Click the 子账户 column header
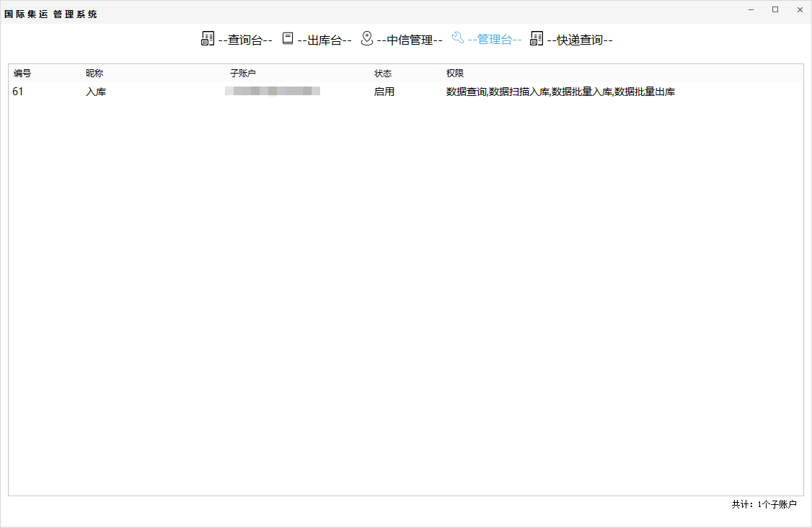 (x=243, y=74)
